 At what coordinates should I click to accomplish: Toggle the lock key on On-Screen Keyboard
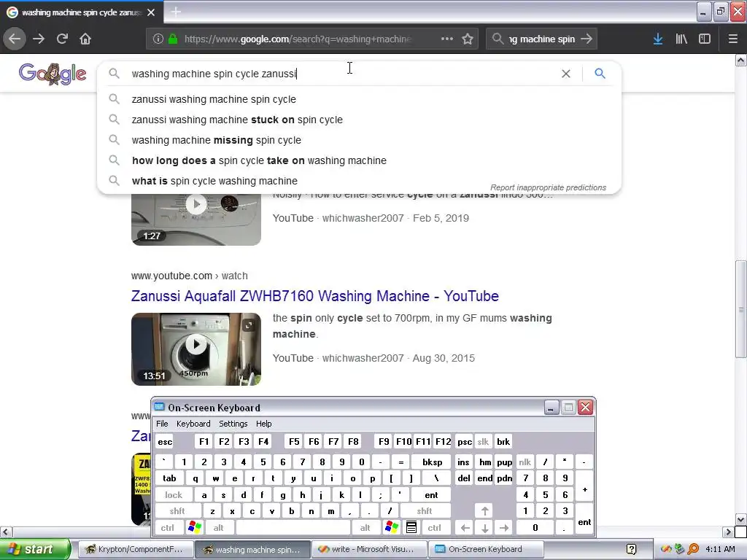click(174, 495)
